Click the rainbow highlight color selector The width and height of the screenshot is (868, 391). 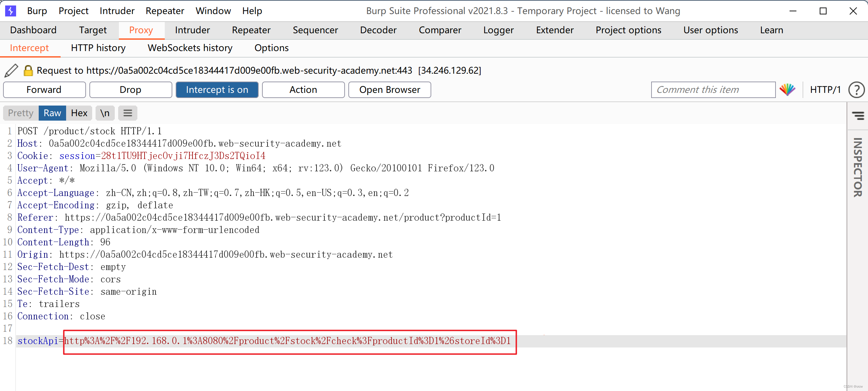[x=788, y=89]
